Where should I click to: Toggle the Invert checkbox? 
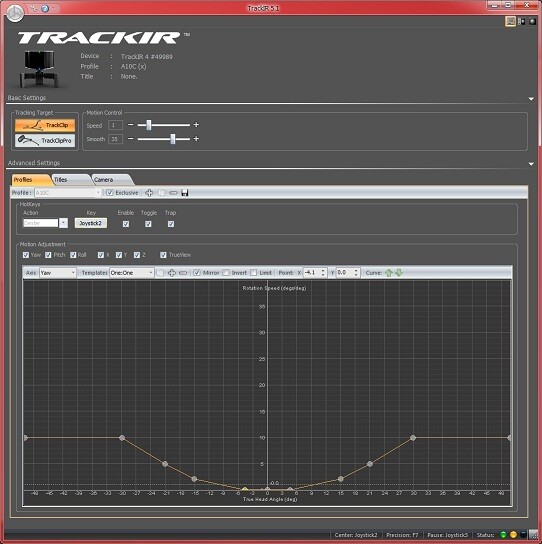(226, 273)
